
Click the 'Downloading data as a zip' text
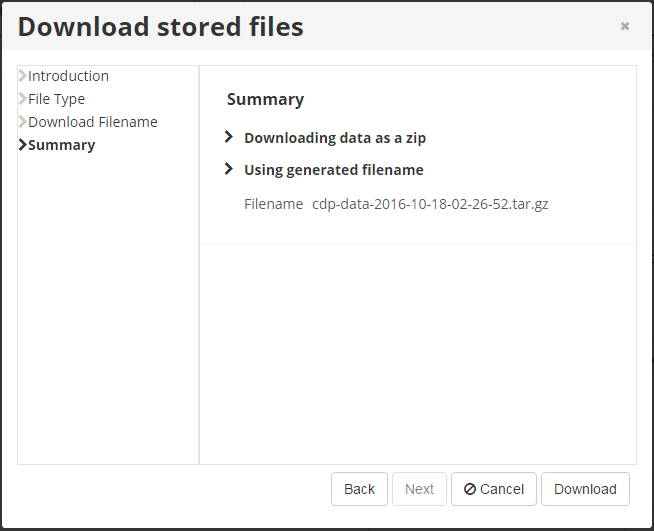tap(335, 138)
